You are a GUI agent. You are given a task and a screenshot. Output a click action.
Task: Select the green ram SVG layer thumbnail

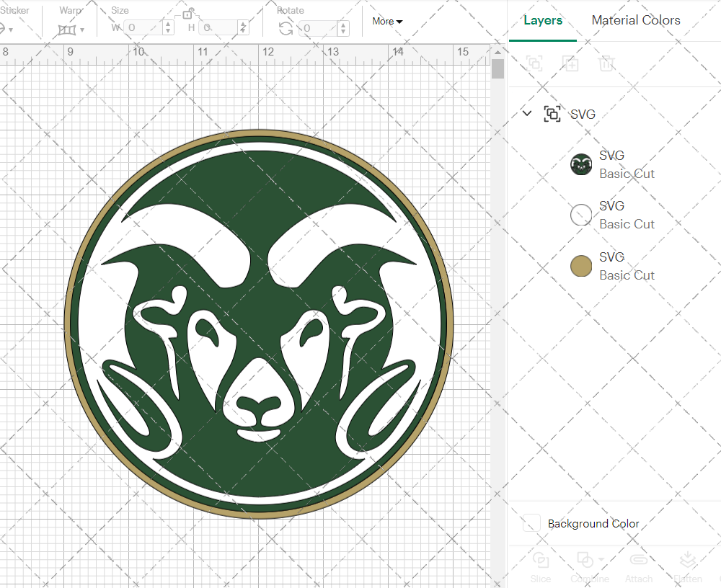(x=581, y=164)
